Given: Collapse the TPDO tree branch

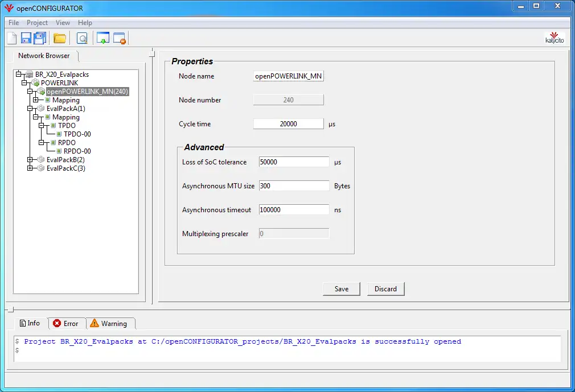Looking at the screenshot, I should tap(42, 126).
